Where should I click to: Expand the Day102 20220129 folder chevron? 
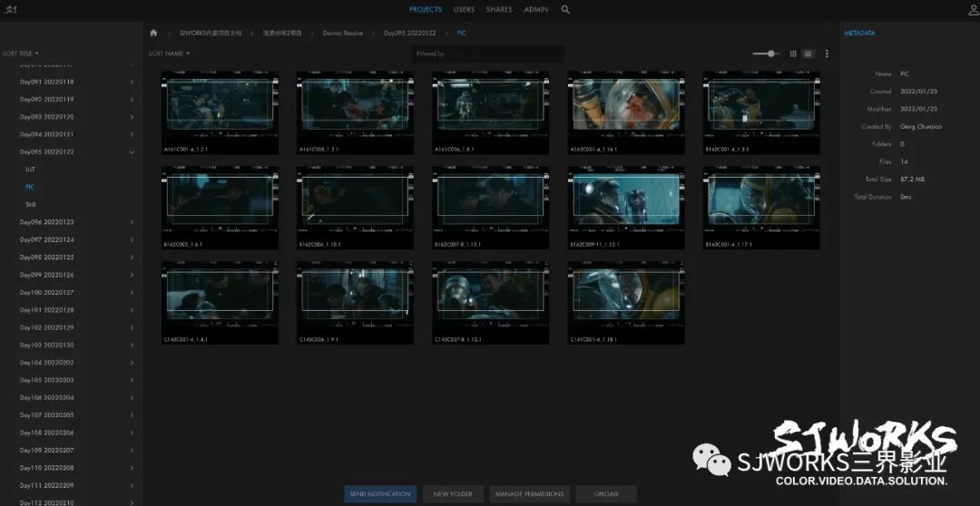(132, 327)
